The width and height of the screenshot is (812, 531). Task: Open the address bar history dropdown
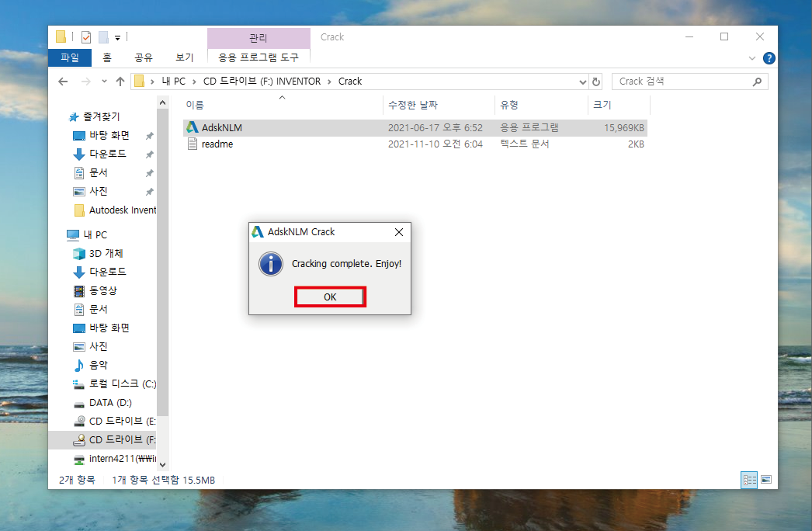pos(582,82)
